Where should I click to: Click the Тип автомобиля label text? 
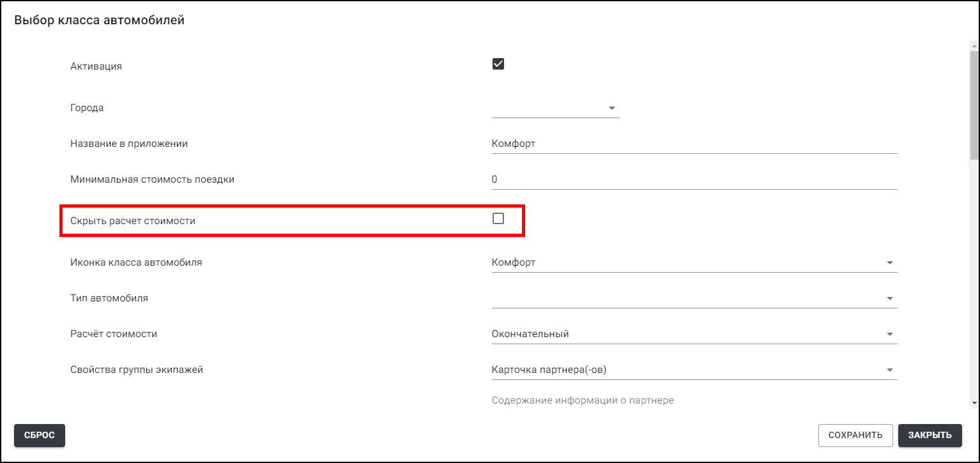point(109,298)
